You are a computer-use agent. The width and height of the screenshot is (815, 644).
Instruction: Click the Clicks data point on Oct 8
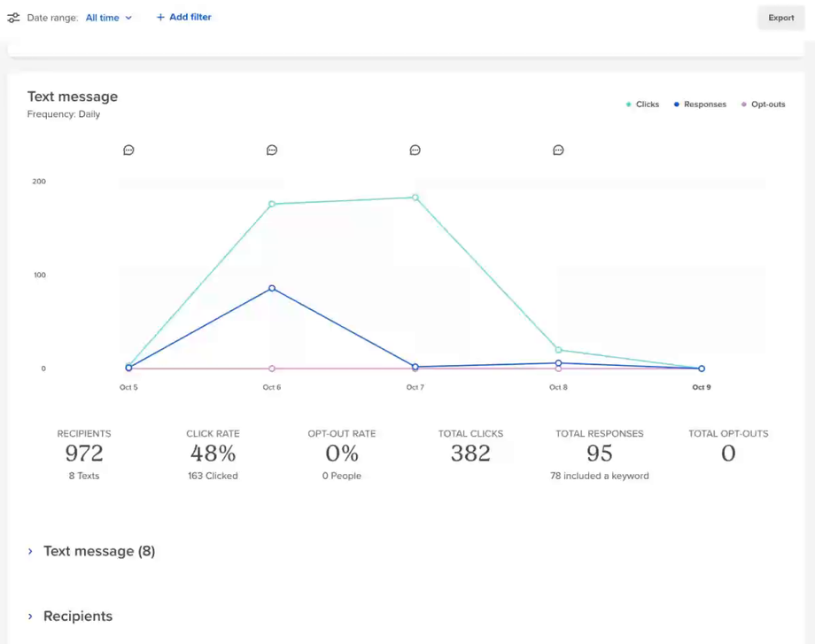(558, 350)
